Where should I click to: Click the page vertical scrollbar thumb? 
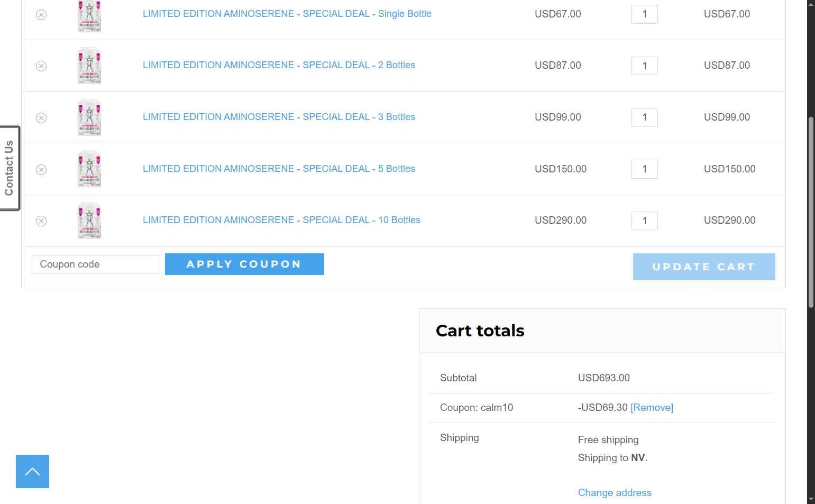coord(811,212)
